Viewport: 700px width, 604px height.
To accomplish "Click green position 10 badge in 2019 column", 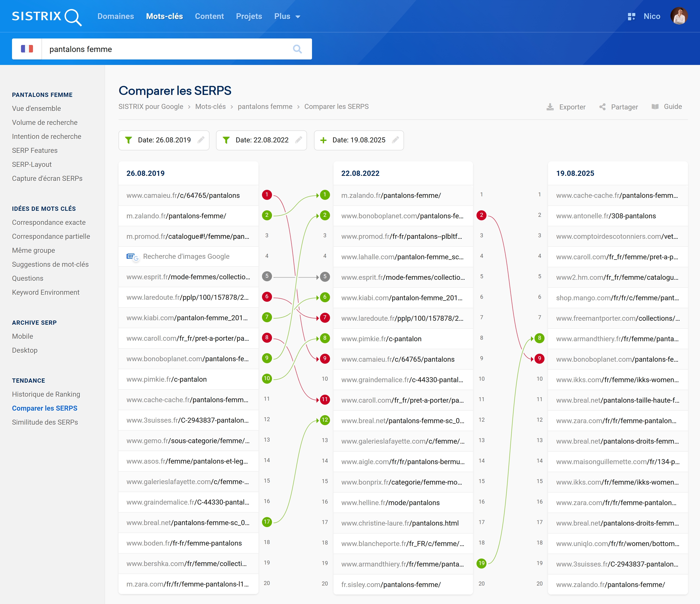I will (267, 378).
